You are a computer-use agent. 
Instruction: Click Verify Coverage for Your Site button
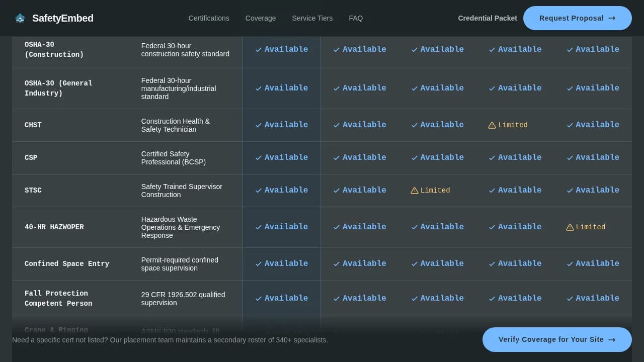(x=557, y=339)
